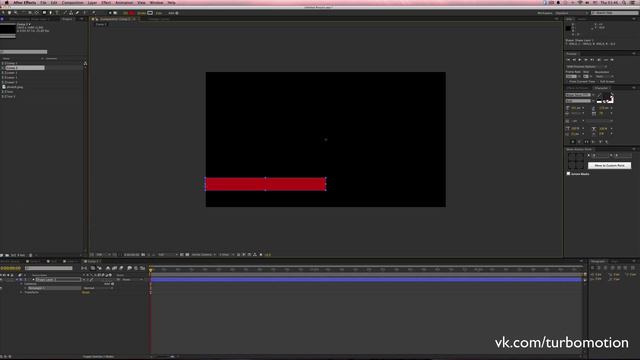Open the Workspace dropdown

click(571, 13)
